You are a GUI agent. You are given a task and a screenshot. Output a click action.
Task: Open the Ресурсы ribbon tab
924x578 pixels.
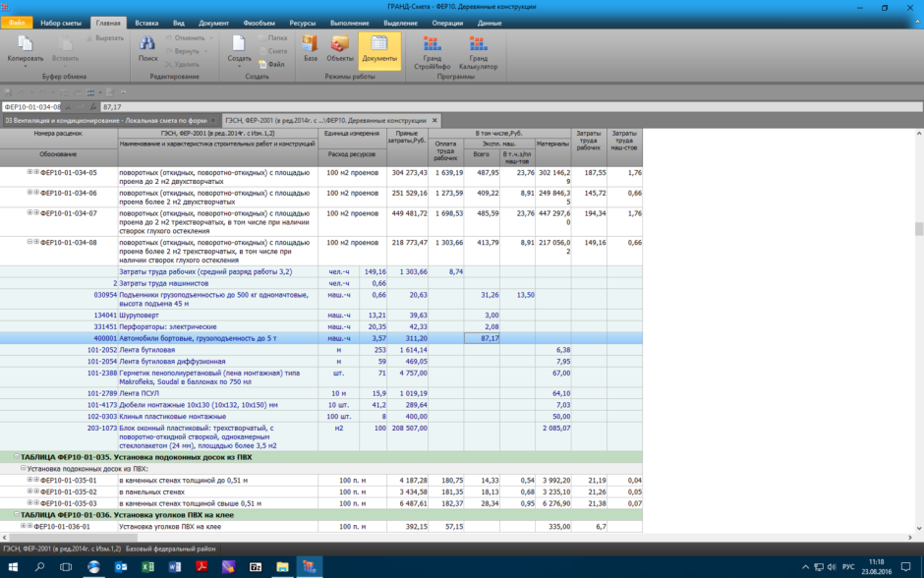(303, 23)
